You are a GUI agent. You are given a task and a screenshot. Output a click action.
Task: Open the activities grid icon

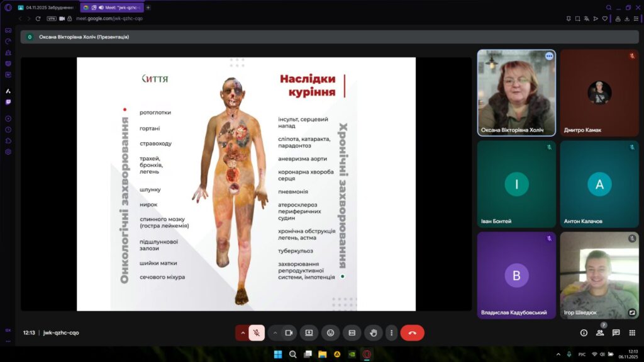pos(632,332)
